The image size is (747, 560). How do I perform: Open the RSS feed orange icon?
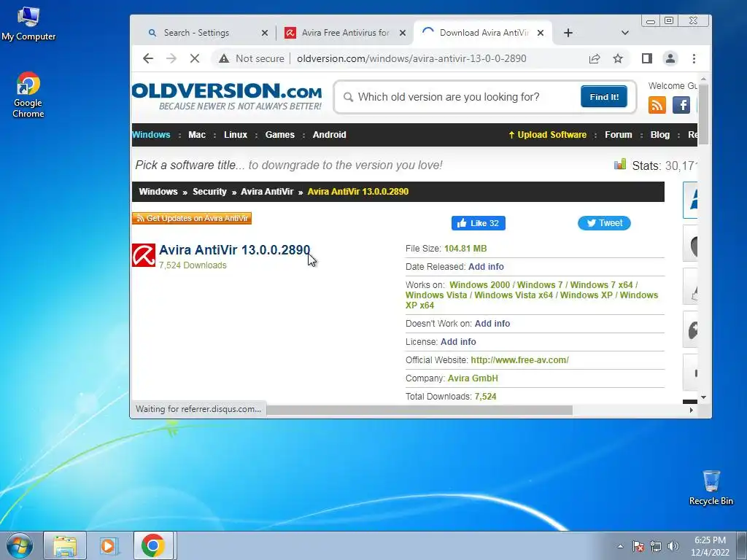(x=657, y=105)
